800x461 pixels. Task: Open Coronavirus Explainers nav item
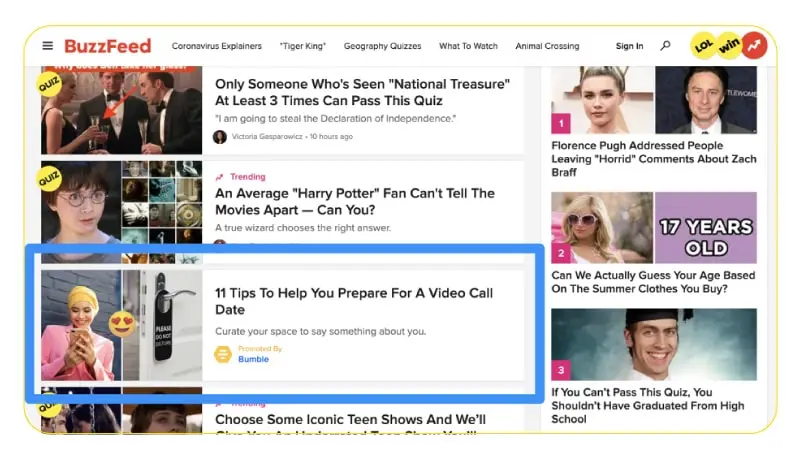tap(217, 46)
